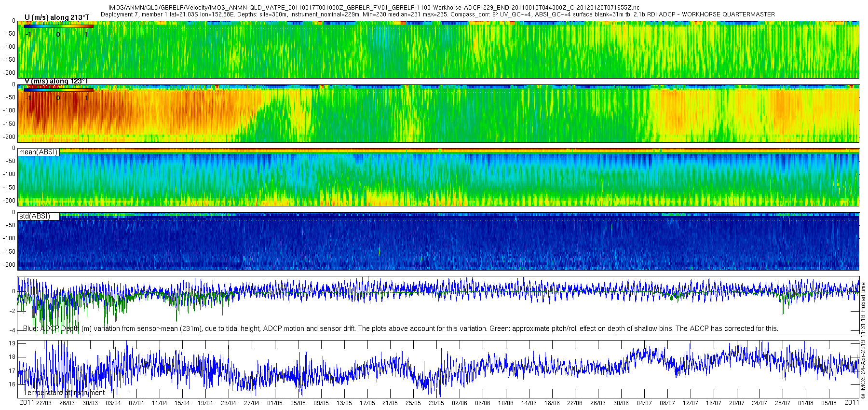The image size is (868, 410).
Task: Click the '25/05' date tick
Action: pyautogui.click(x=413, y=403)
